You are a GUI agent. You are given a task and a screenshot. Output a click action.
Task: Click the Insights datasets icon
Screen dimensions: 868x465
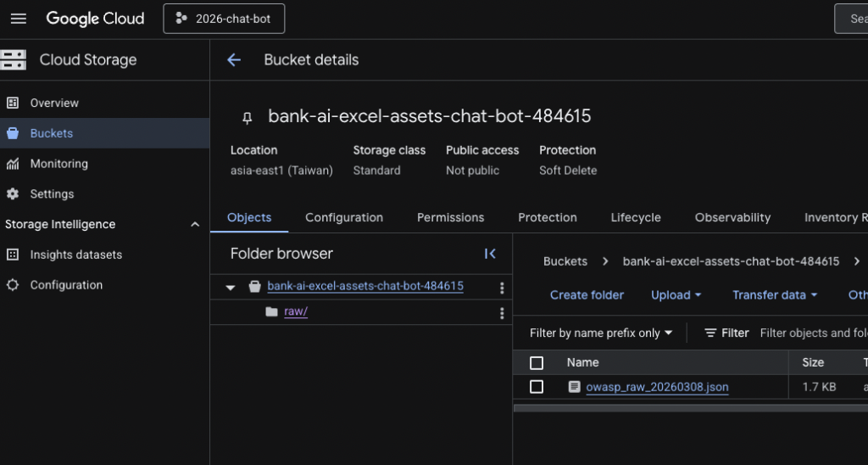(12, 255)
